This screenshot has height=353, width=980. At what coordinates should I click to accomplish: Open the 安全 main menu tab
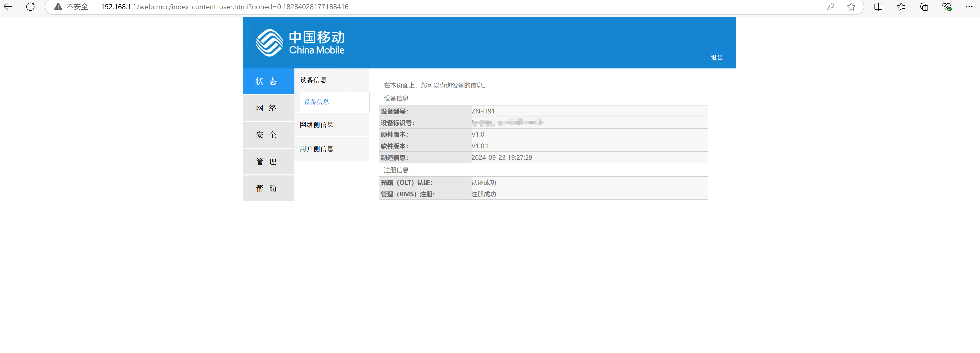coord(269,135)
